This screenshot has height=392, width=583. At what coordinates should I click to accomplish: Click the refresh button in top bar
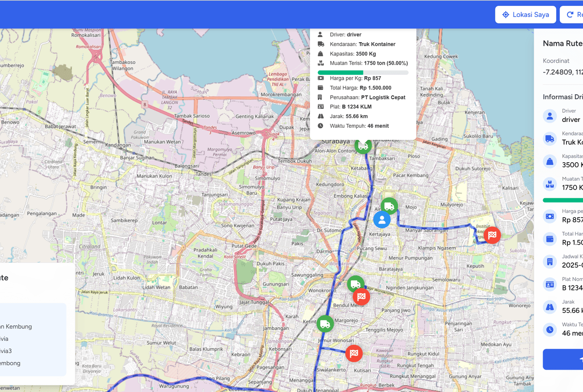click(x=571, y=15)
